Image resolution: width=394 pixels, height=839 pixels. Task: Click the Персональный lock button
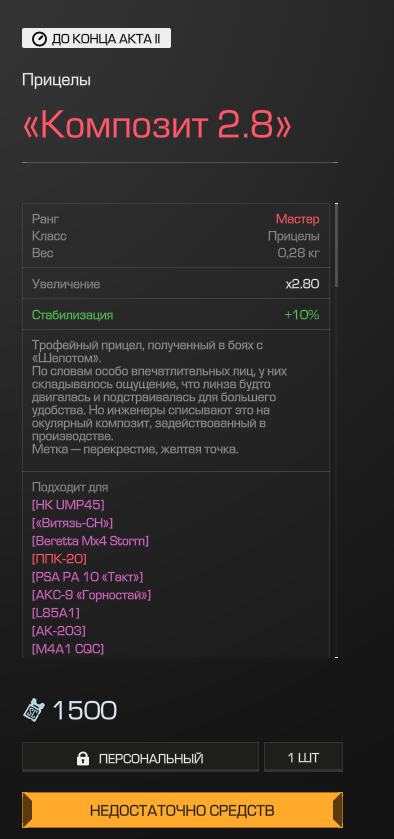point(140,757)
